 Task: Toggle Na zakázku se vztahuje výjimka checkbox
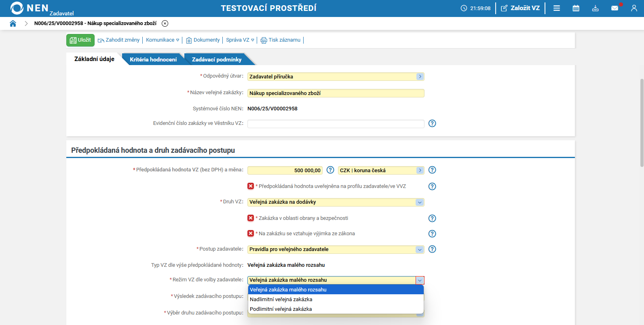click(x=251, y=233)
